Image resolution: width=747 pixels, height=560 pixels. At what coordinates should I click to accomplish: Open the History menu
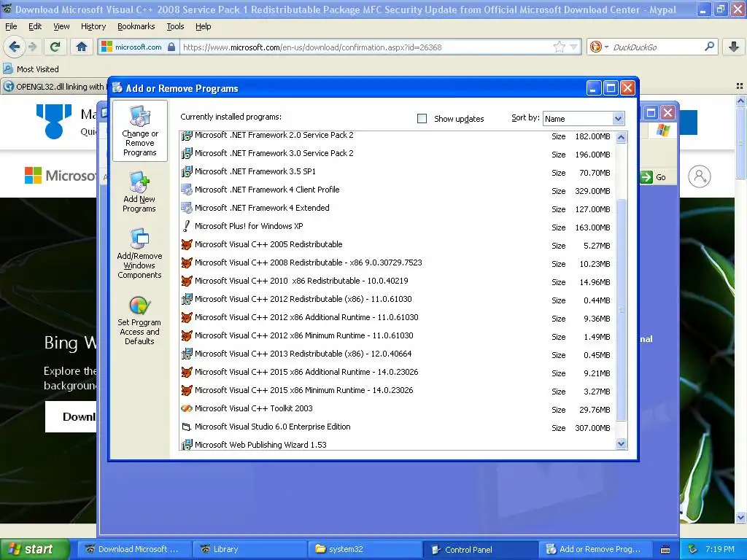[x=93, y=26]
